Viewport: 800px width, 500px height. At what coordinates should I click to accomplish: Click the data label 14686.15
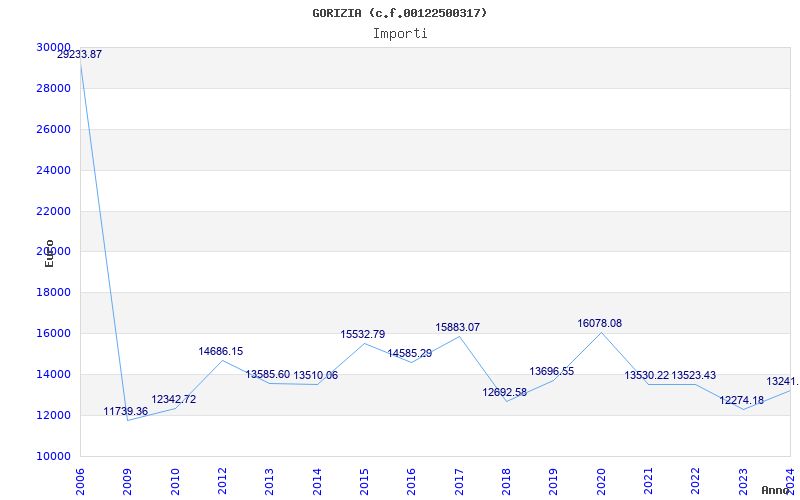[x=221, y=351]
